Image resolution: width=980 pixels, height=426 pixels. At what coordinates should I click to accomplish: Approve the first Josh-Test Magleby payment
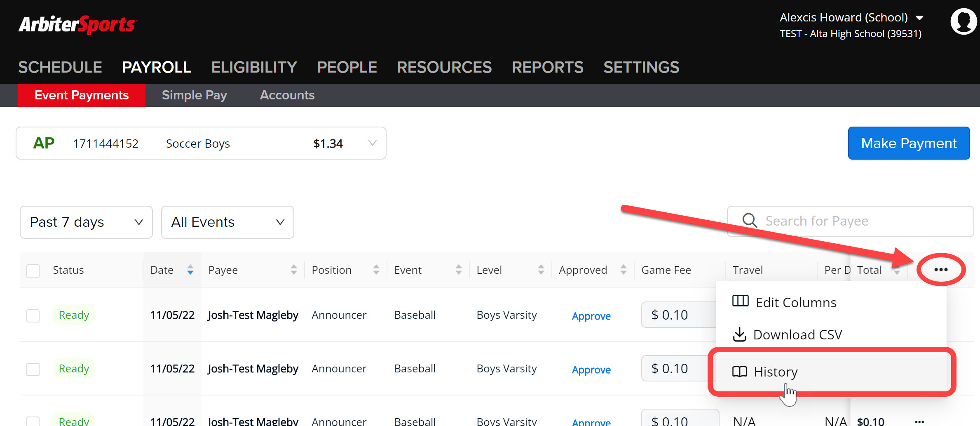click(591, 316)
